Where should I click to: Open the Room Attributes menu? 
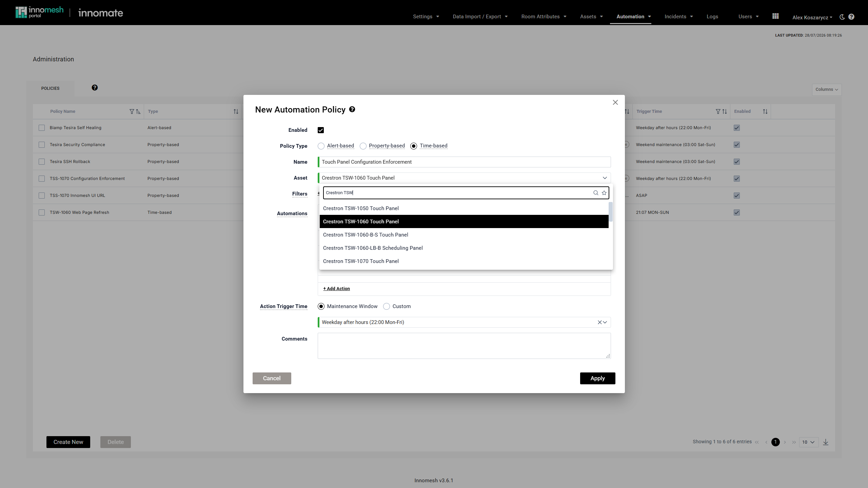coord(544,17)
